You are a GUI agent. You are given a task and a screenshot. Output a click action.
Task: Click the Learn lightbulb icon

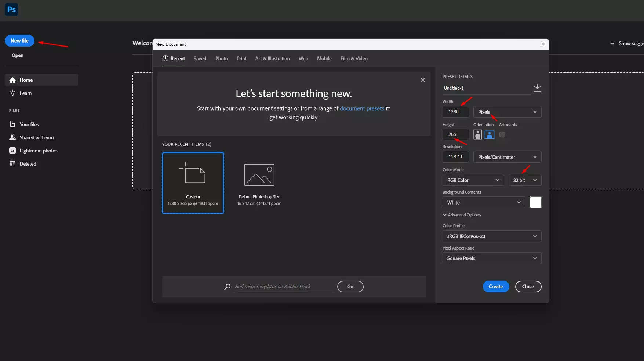click(12, 93)
